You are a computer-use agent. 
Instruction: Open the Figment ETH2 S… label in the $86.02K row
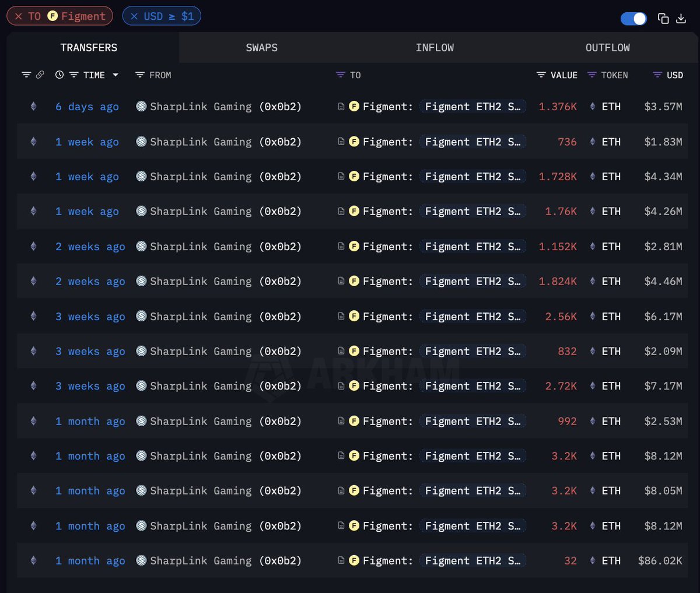pyautogui.click(x=473, y=561)
